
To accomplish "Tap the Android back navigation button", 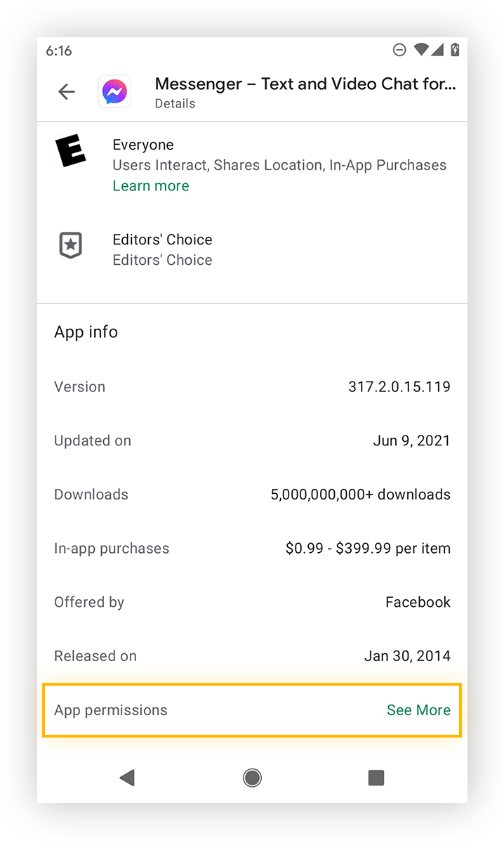I will click(127, 778).
